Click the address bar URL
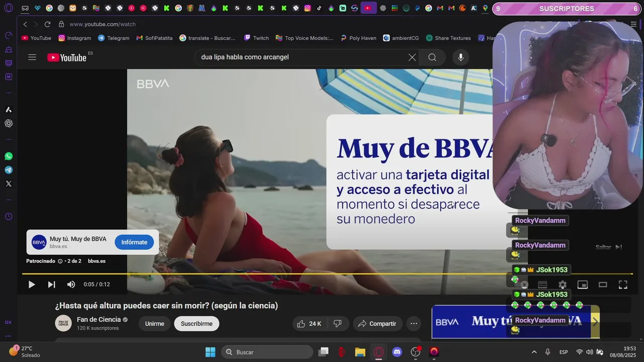 tap(103, 24)
